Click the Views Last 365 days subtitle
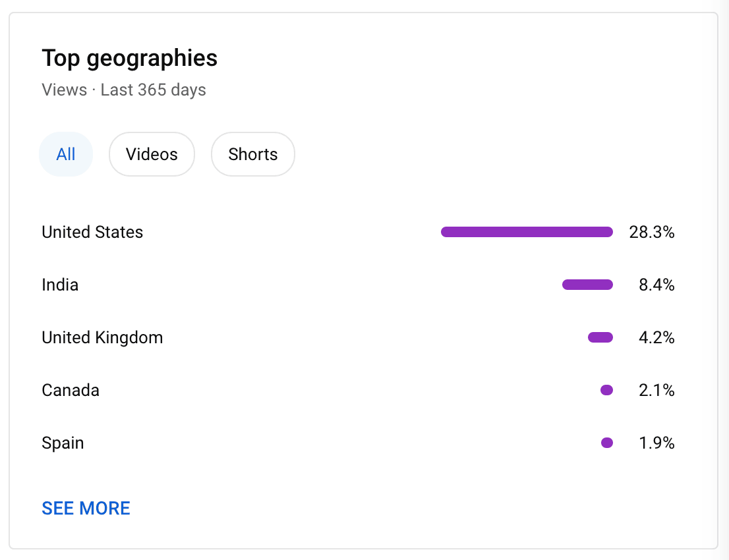 tap(124, 90)
